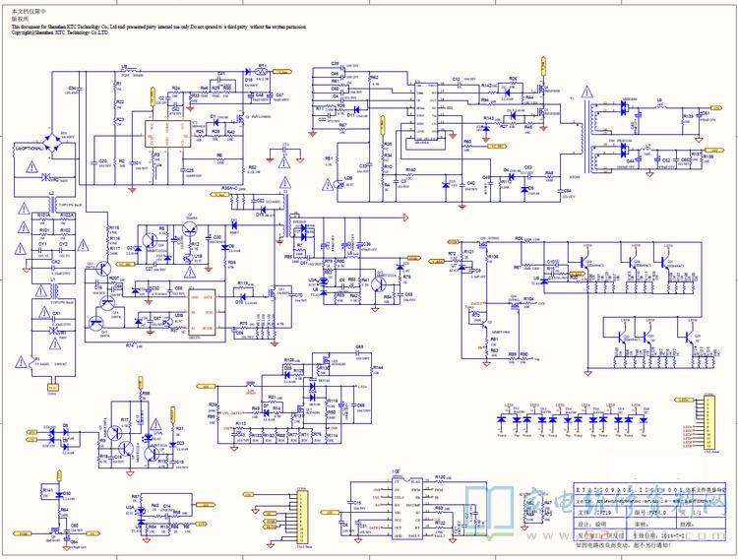Select the R23 resistor designator

pos(120,119)
